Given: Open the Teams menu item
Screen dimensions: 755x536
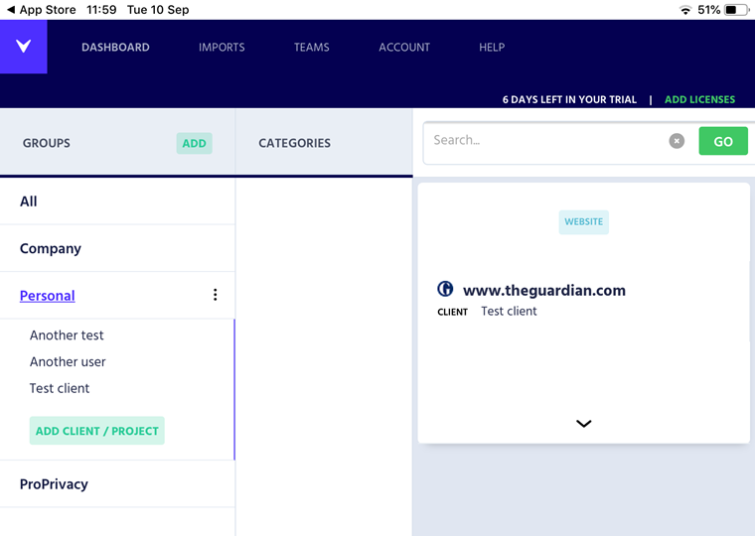Looking at the screenshot, I should (312, 47).
